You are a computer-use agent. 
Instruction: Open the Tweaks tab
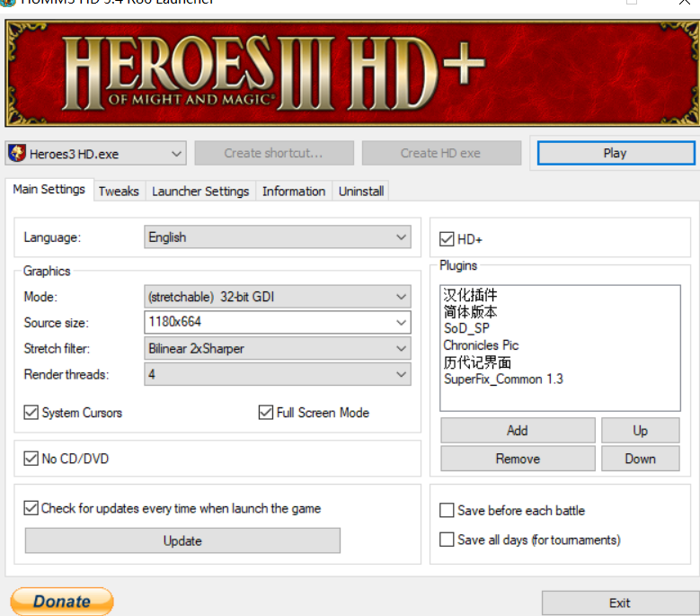(x=119, y=192)
